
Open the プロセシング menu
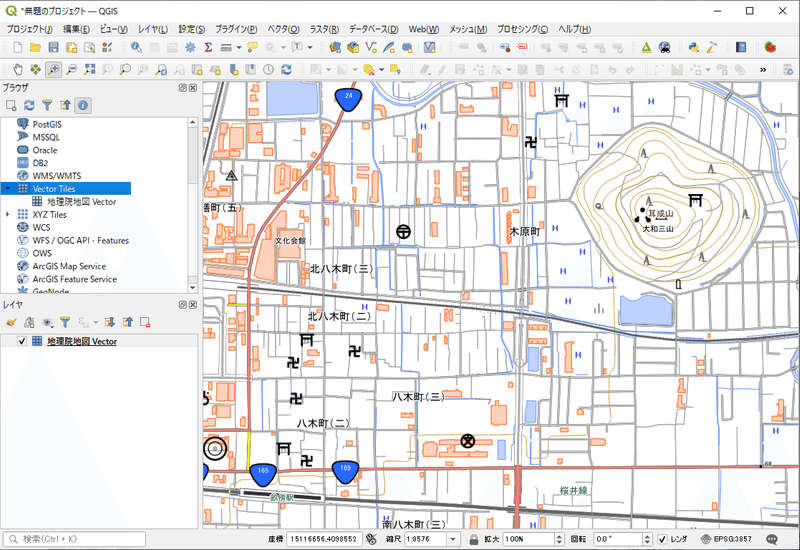click(x=522, y=29)
